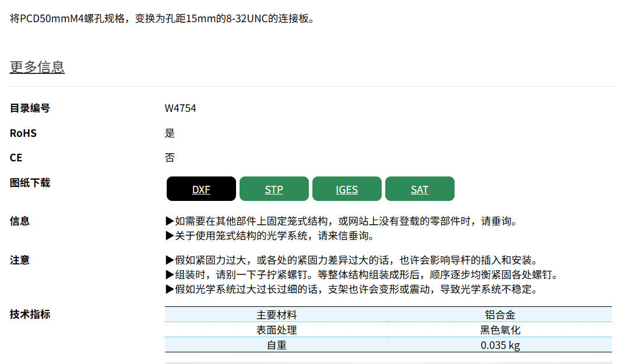Click the catalog number W4754
The height and width of the screenshot is (364, 644).
(181, 108)
